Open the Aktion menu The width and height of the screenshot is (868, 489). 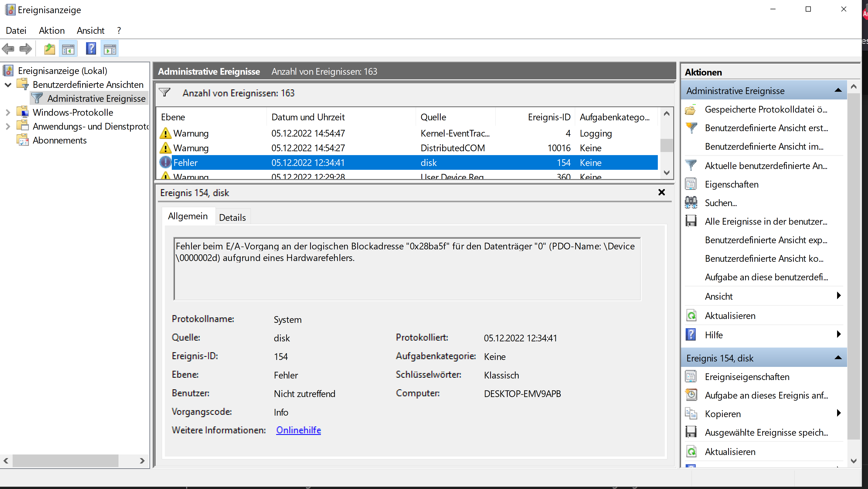click(52, 30)
